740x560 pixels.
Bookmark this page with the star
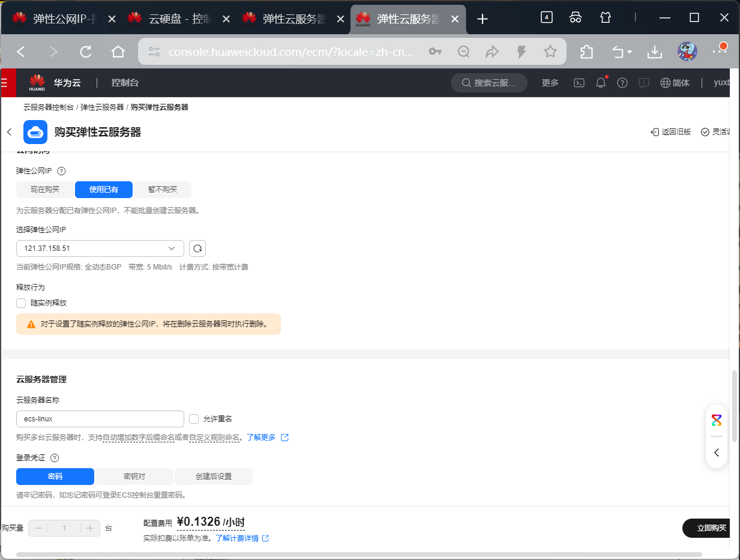(x=550, y=52)
